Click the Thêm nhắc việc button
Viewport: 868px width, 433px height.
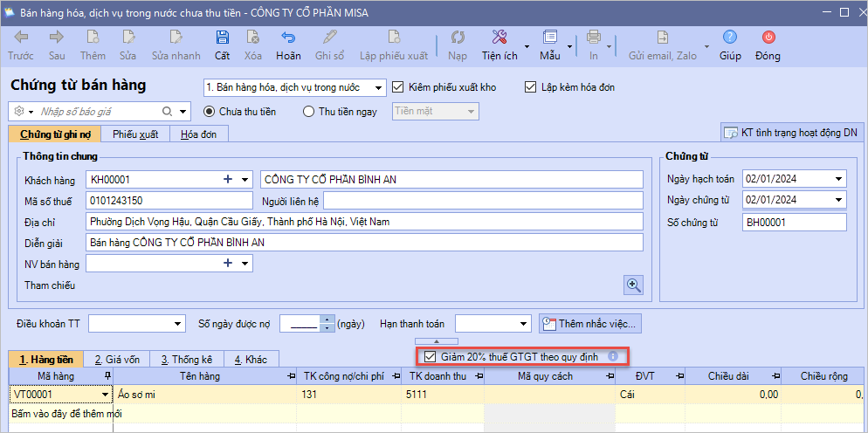pos(590,324)
